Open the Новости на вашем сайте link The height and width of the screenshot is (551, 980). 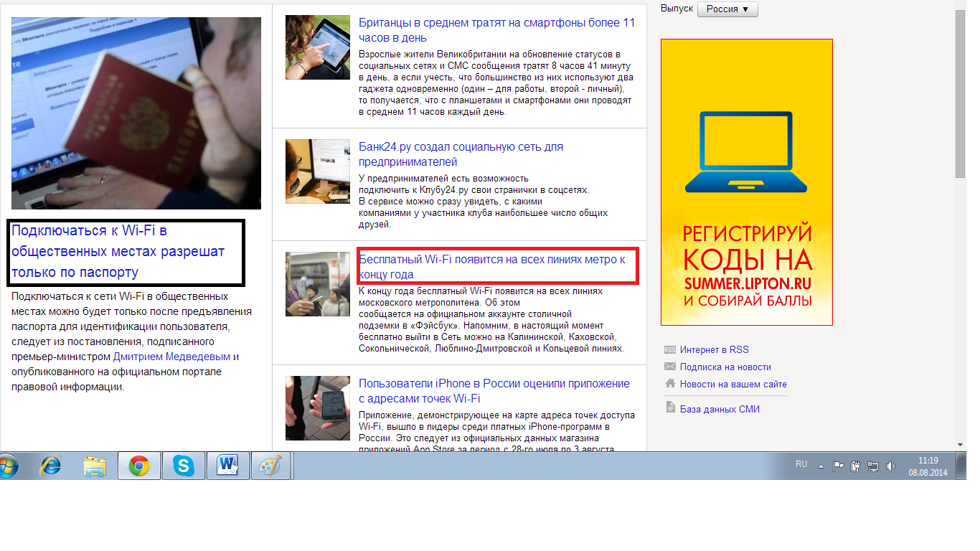(733, 384)
